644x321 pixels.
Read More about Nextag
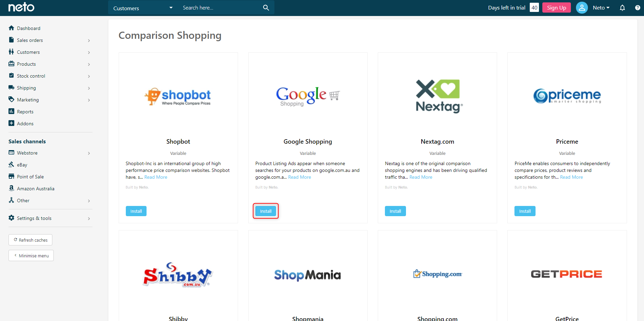[421, 177]
